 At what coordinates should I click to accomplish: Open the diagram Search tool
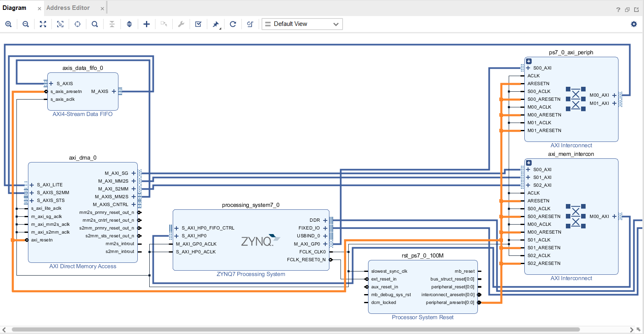(x=95, y=24)
